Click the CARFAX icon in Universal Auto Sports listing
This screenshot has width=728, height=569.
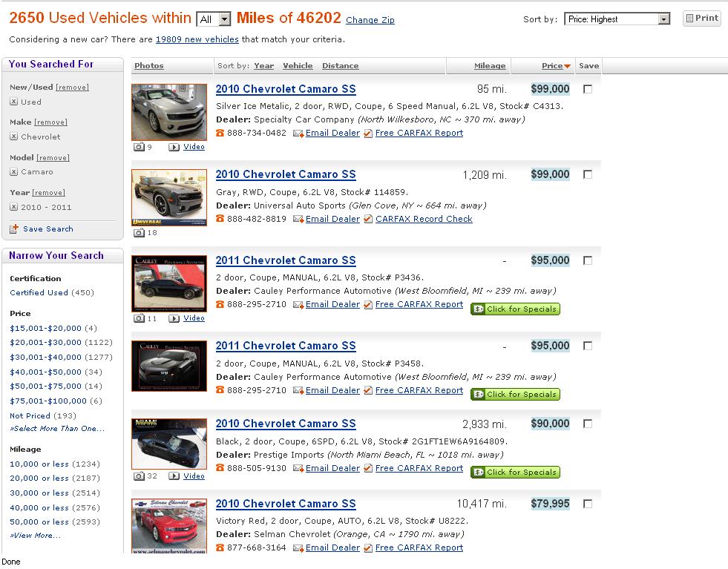coord(368,220)
